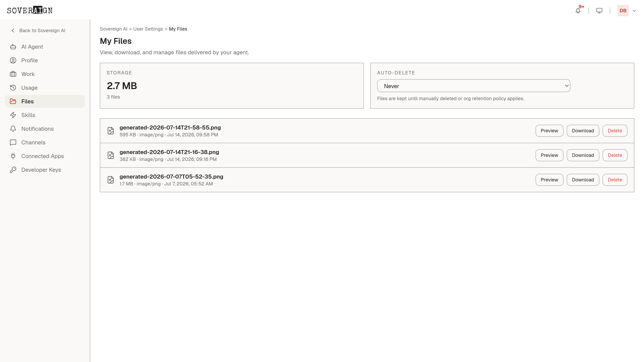Click the '3 files' count text
The image size is (644, 362).
(113, 97)
